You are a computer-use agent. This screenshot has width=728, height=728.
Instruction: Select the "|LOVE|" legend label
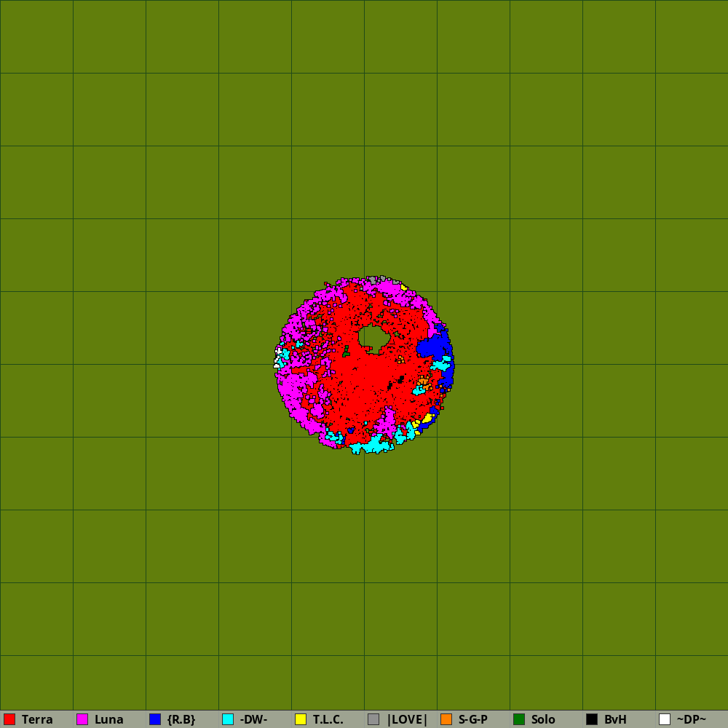click(x=407, y=720)
